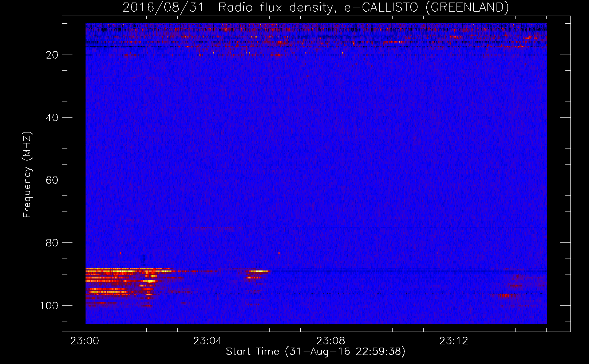Select the Frequency (MHZ) axis label

coord(27,174)
